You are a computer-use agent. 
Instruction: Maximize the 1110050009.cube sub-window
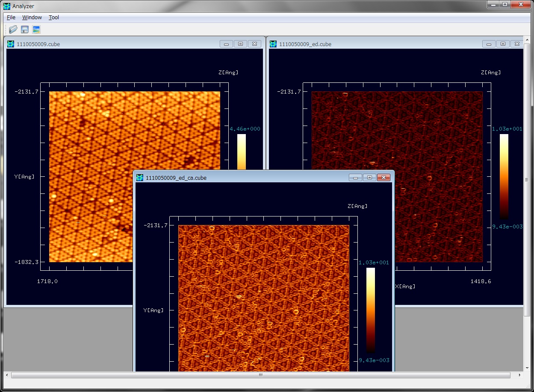[240, 44]
